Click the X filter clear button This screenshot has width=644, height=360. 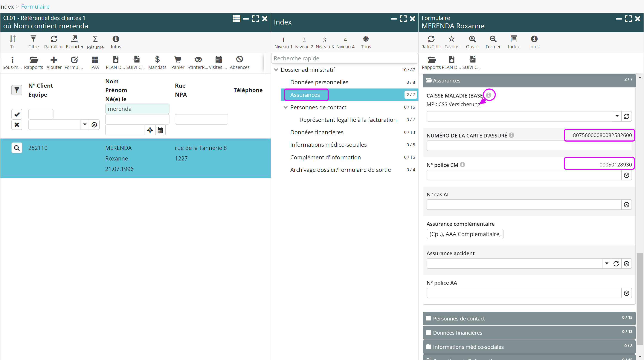click(x=17, y=125)
